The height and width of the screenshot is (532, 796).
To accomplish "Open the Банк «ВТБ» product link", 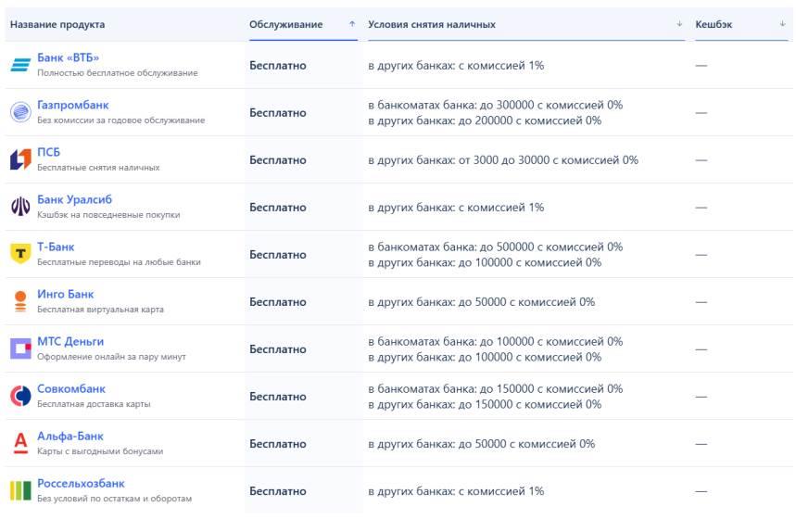I will [x=68, y=57].
